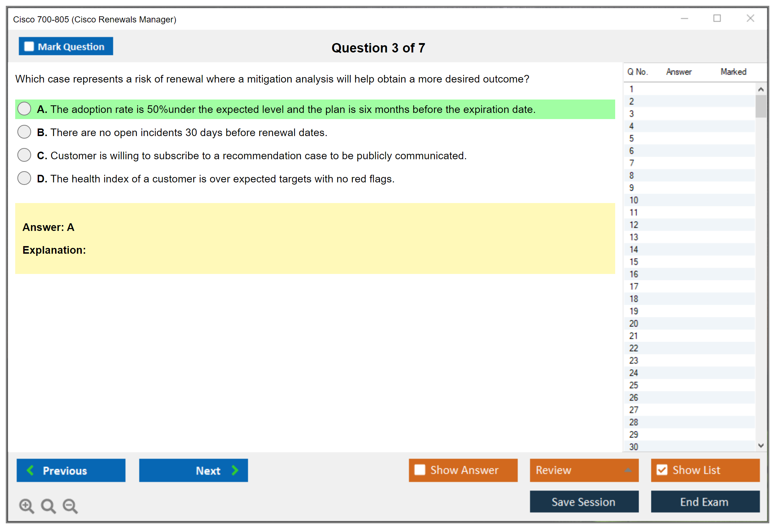Maximize the exam window
Screen dimensions: 778x532
click(x=717, y=18)
